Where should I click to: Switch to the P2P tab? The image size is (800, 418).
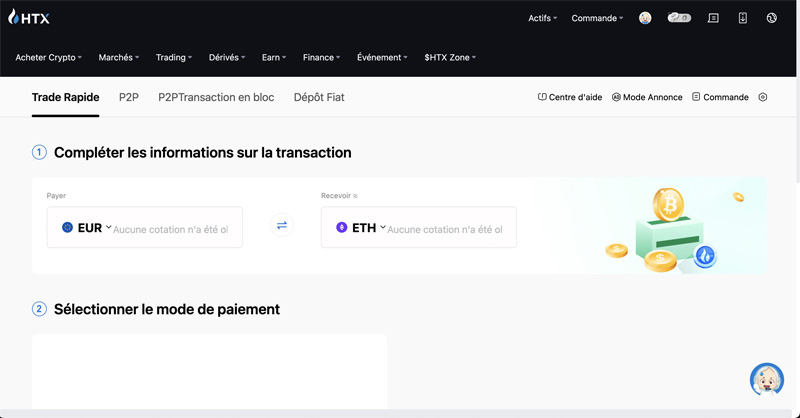(129, 97)
